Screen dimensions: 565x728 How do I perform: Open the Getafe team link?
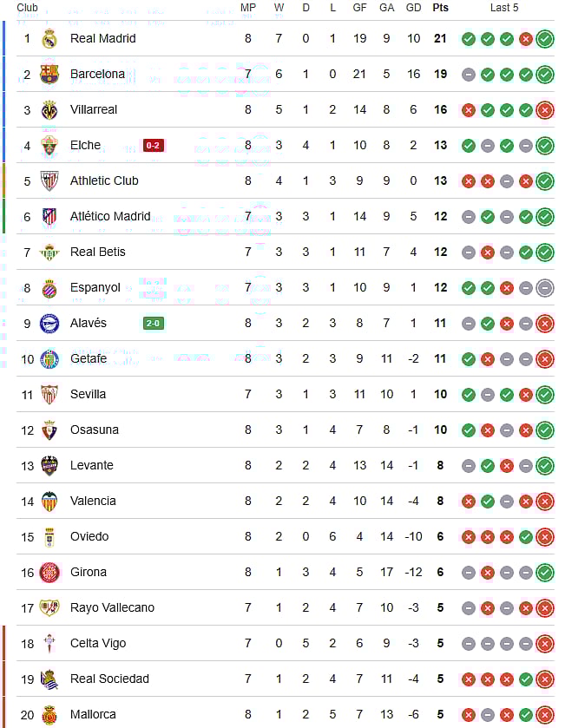89,358
